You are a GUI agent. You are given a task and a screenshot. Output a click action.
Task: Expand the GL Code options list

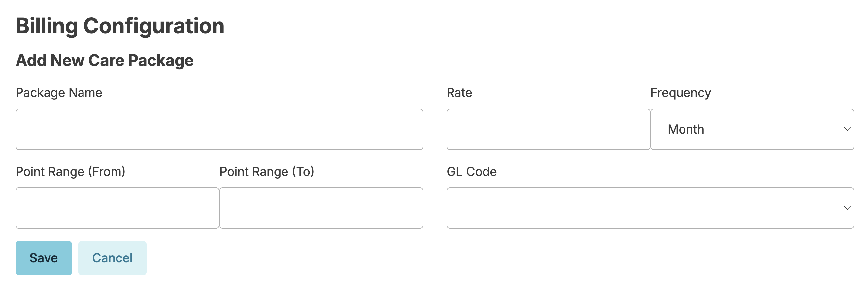pos(650,208)
